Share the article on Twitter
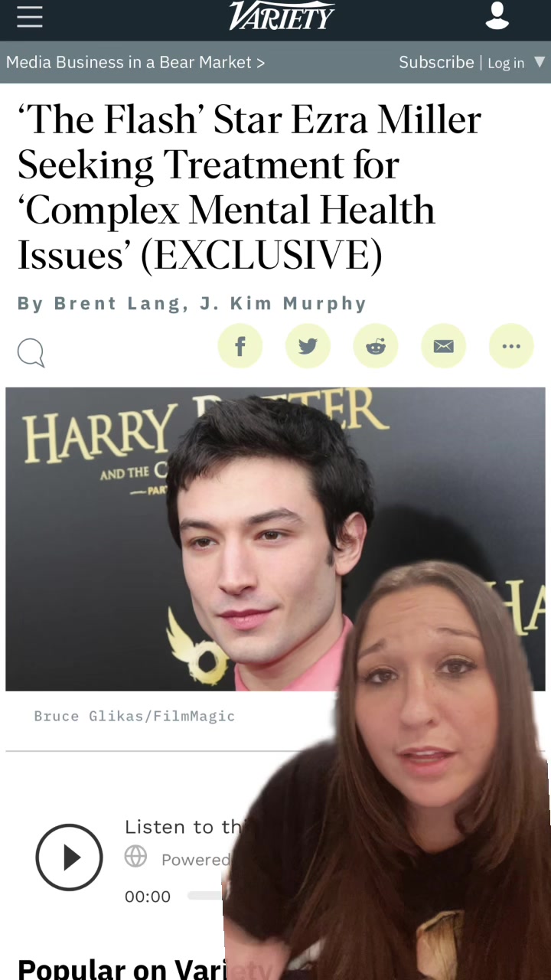Image resolution: width=551 pixels, height=980 pixels. coord(308,346)
